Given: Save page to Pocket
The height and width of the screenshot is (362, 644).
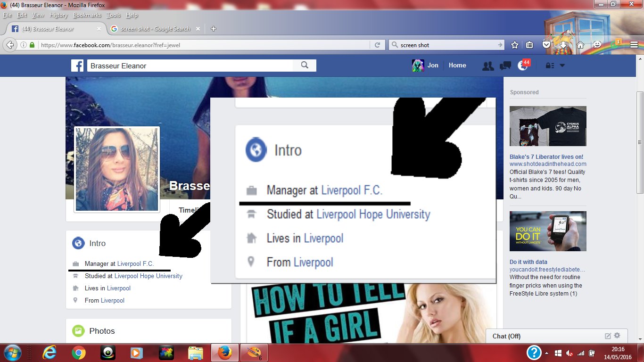Looking at the screenshot, I should pos(546,45).
